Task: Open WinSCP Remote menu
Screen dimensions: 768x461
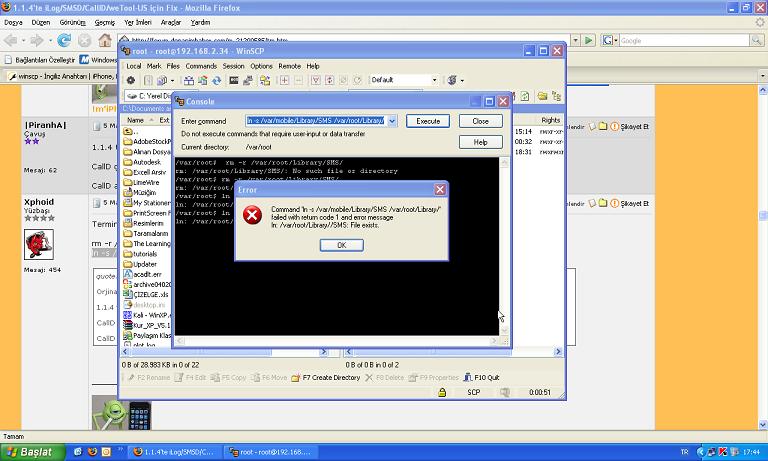Action: [x=289, y=66]
